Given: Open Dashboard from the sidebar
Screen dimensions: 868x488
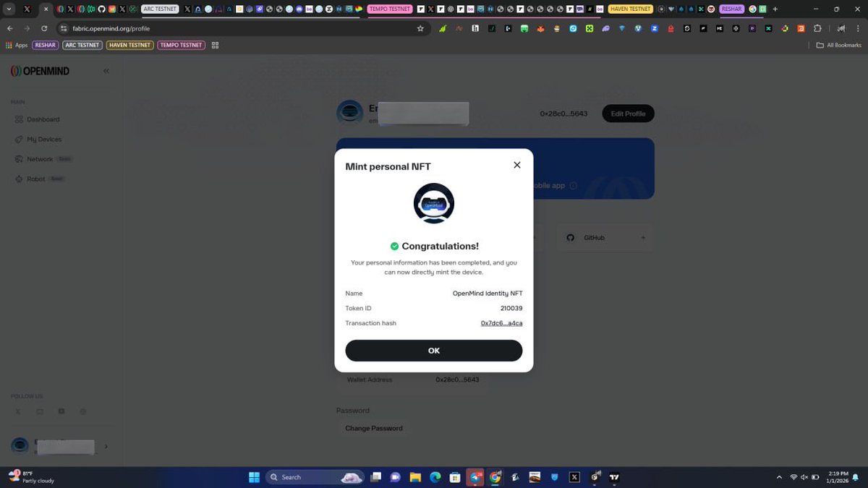Looking at the screenshot, I should click(x=43, y=119).
